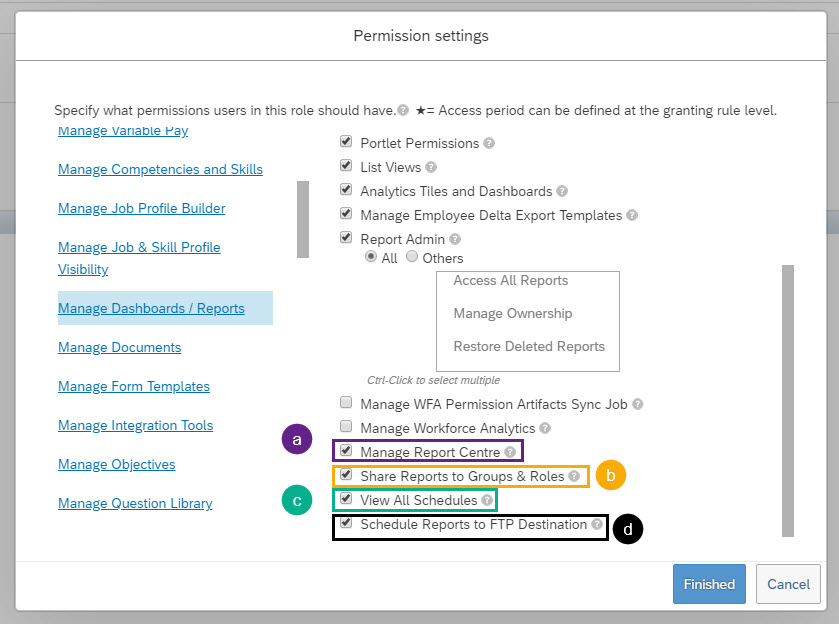This screenshot has height=624, width=839.
Task: Click the permissions list vertical scrollbar
Action: 788,400
